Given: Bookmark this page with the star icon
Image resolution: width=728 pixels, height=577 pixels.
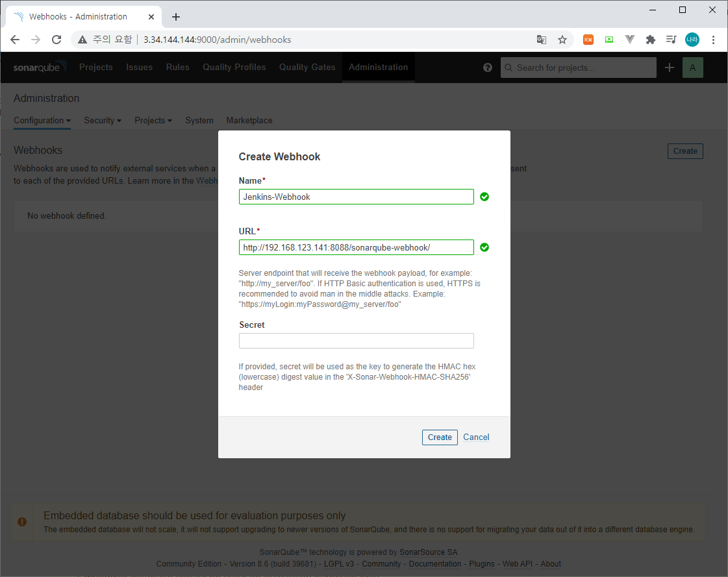Looking at the screenshot, I should [x=562, y=40].
